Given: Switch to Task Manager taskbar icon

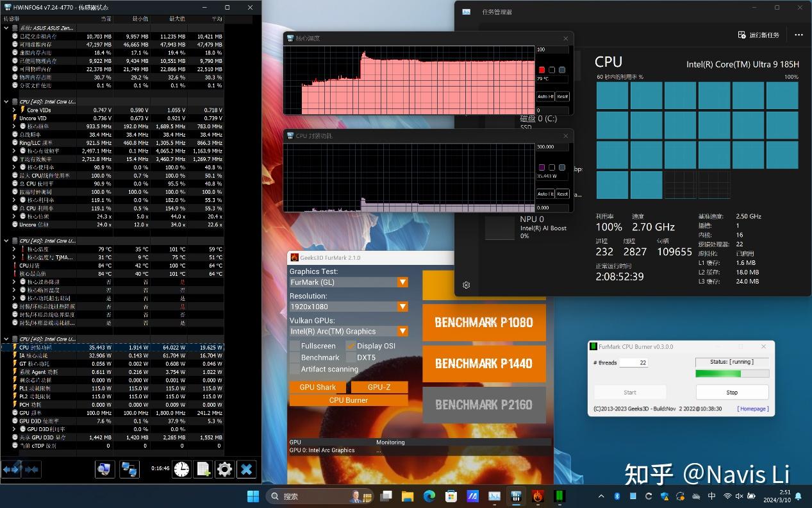Looking at the screenshot, I should pos(495,496).
